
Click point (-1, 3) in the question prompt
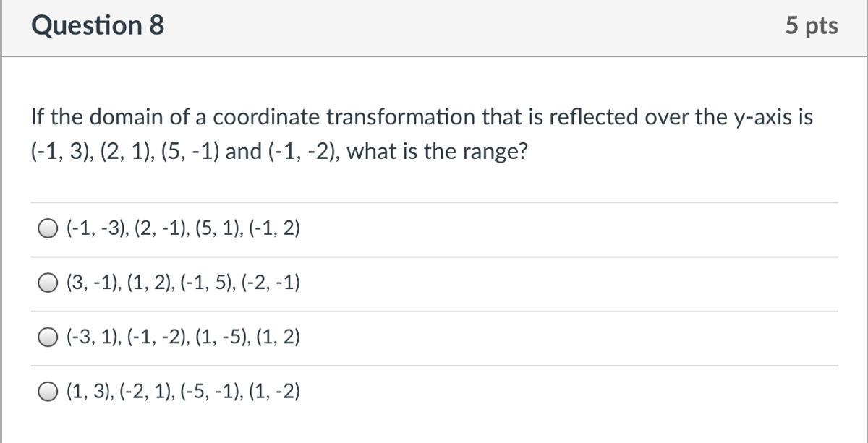(55, 153)
